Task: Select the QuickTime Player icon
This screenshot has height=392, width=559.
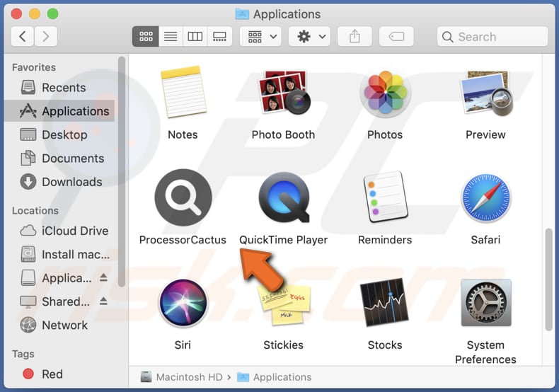Action: (x=284, y=197)
